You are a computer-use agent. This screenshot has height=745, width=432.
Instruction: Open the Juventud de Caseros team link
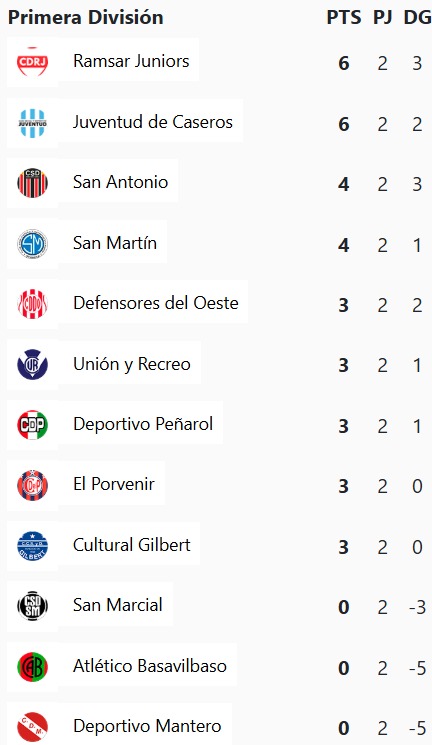click(x=153, y=122)
